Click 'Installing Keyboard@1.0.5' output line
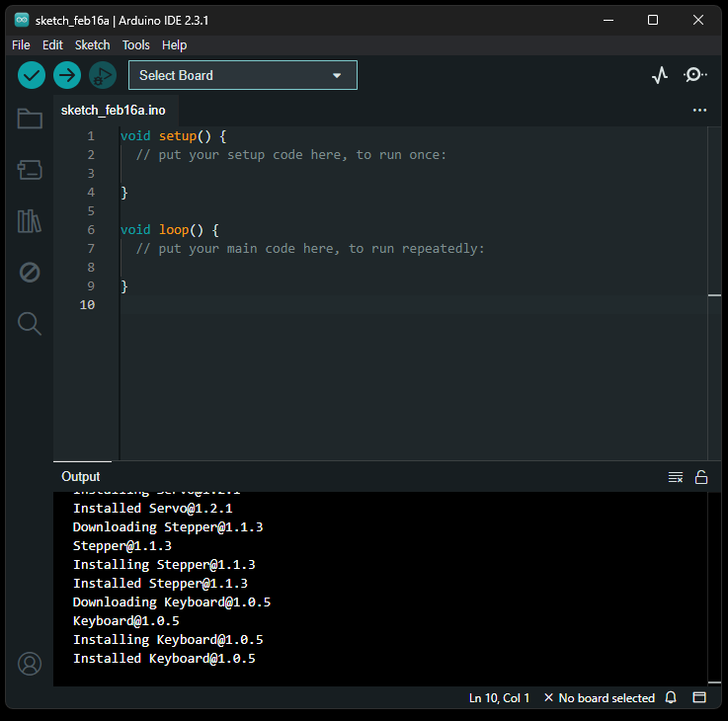Screen dimensions: 728x721 tap(168, 640)
